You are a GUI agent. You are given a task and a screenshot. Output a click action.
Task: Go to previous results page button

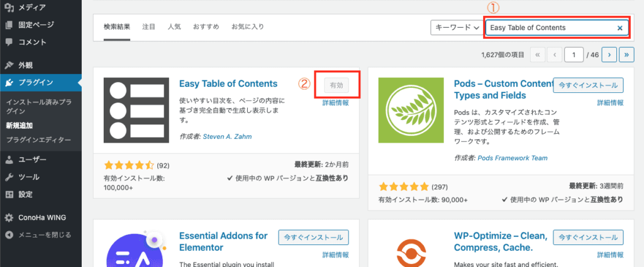pos(555,54)
